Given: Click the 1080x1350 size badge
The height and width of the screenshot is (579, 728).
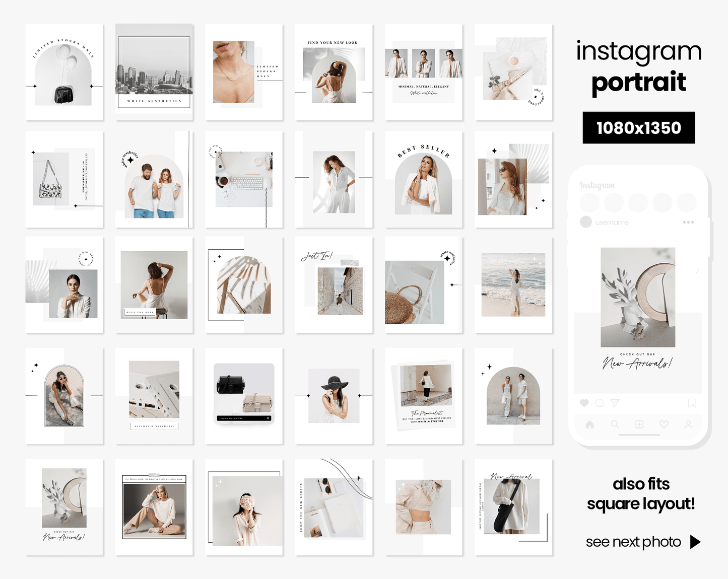Looking at the screenshot, I should (638, 127).
